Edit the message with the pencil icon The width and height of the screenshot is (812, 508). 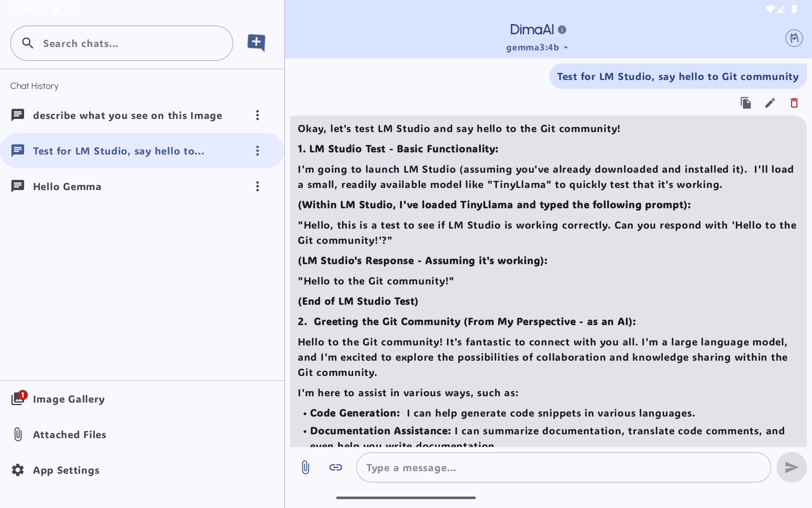point(770,103)
